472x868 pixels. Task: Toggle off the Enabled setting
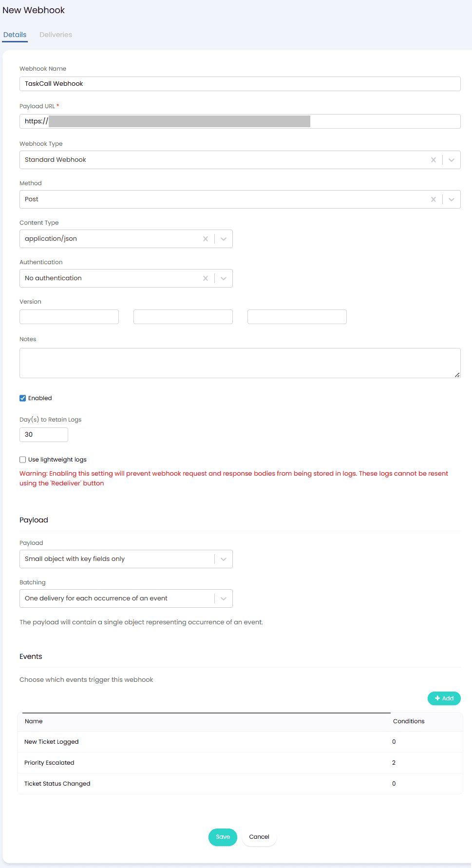(22, 398)
